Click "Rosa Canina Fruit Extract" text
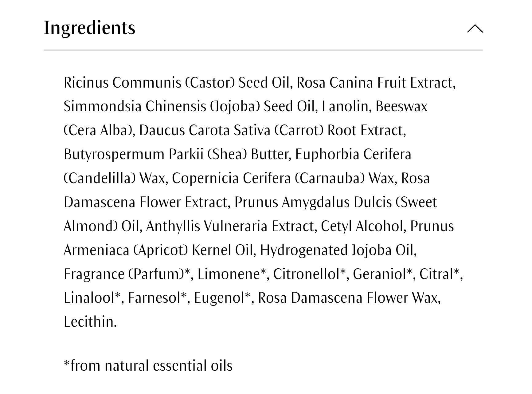 [x=375, y=83]
